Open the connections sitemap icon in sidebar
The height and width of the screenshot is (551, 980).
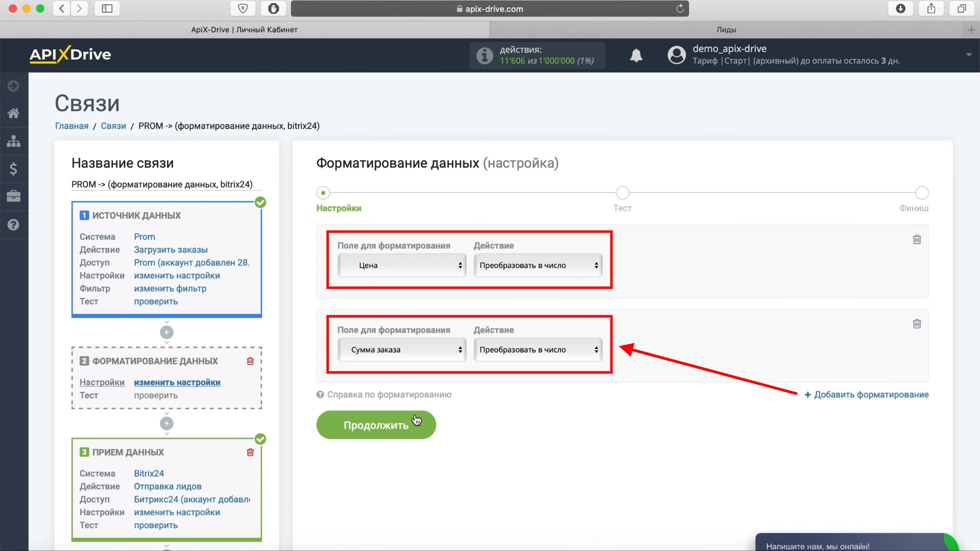(x=14, y=141)
